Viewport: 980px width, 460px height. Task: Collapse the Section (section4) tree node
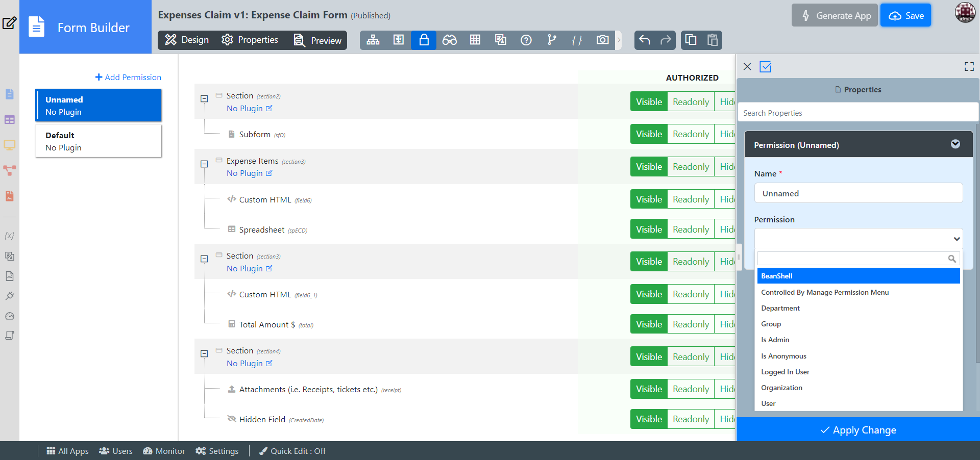204,353
